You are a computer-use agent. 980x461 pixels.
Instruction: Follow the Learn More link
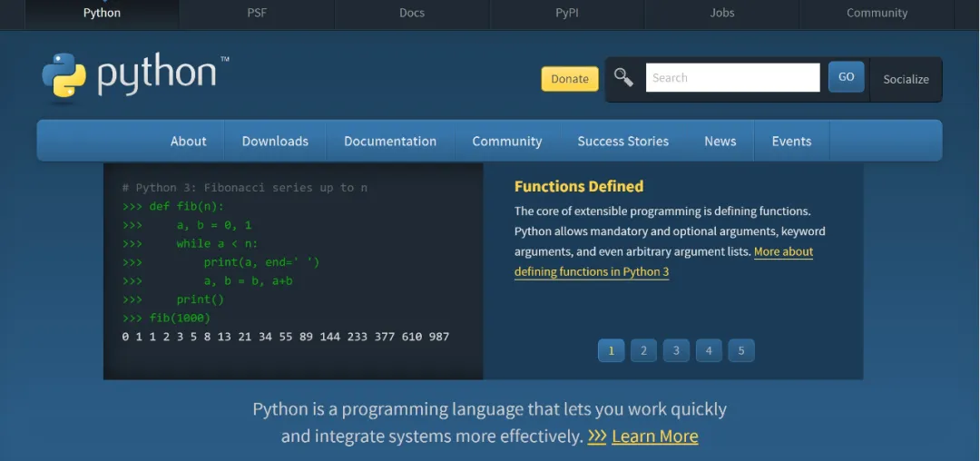(x=655, y=436)
